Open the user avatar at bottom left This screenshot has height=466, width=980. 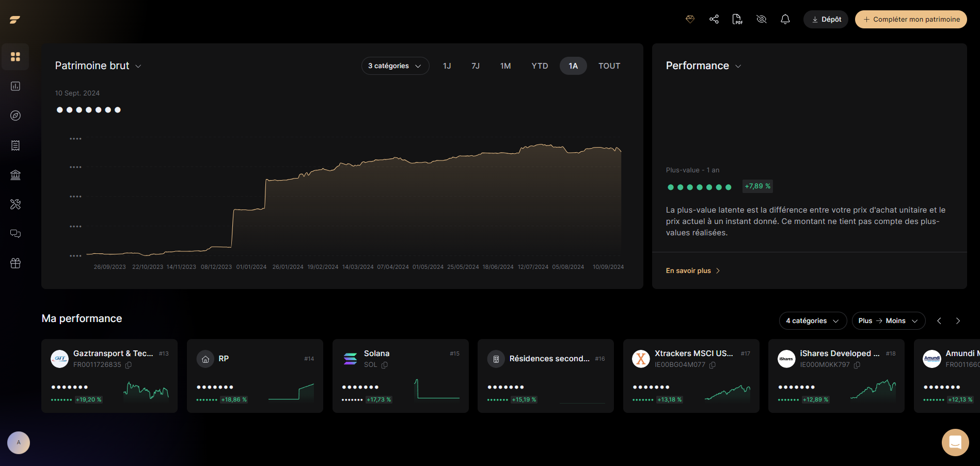(x=19, y=443)
